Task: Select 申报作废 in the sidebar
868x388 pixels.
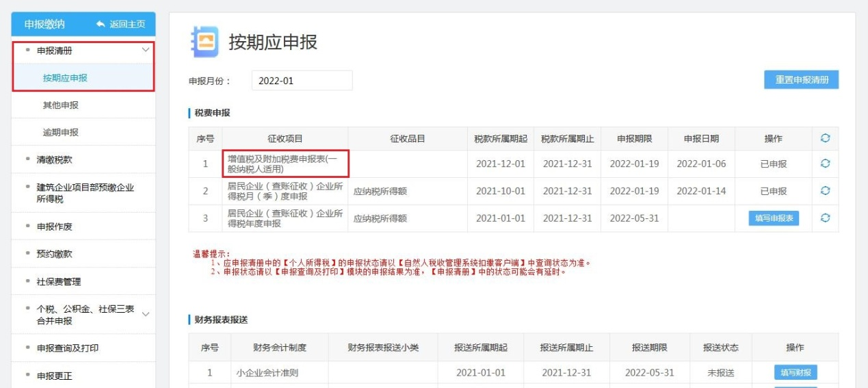Action: (x=54, y=226)
